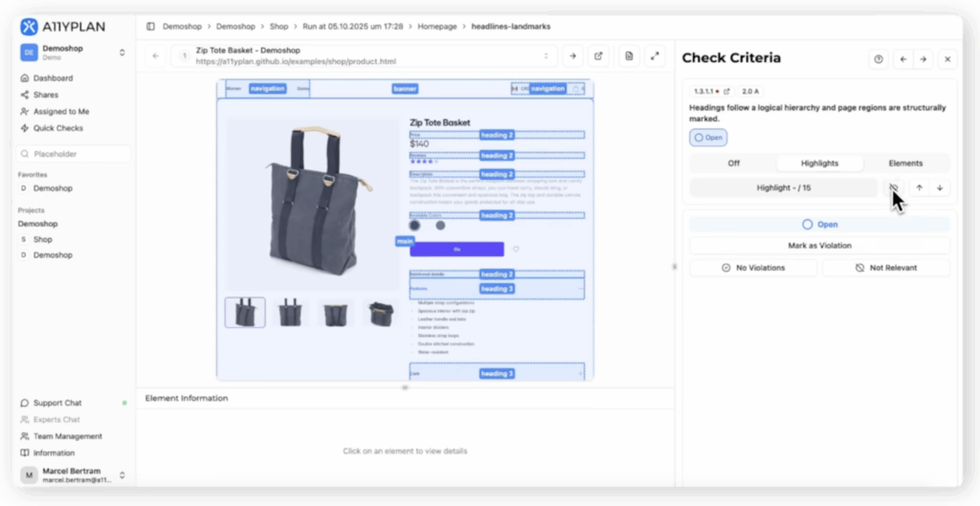Screen dimensions: 980x506
Task: Go to next page with right arrow
Action: 572,55
